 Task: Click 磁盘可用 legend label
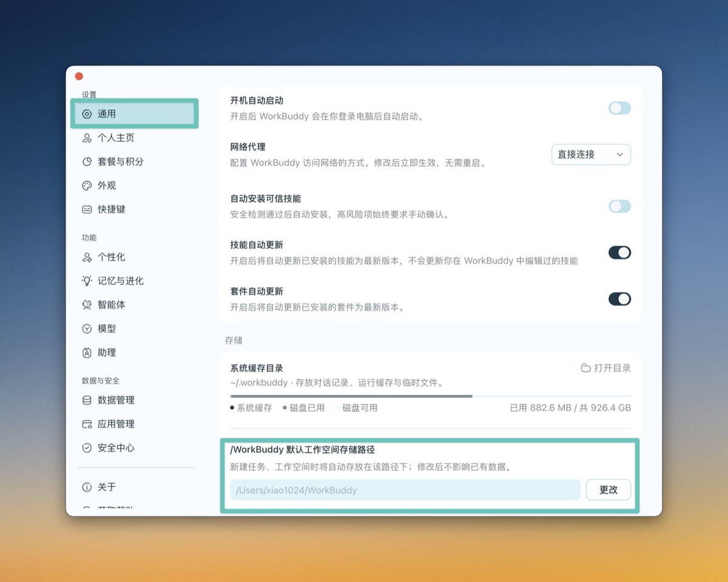360,408
